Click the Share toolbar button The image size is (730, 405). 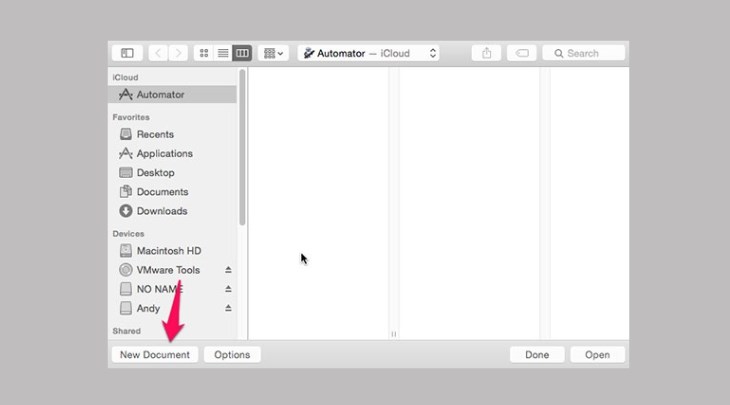(487, 53)
